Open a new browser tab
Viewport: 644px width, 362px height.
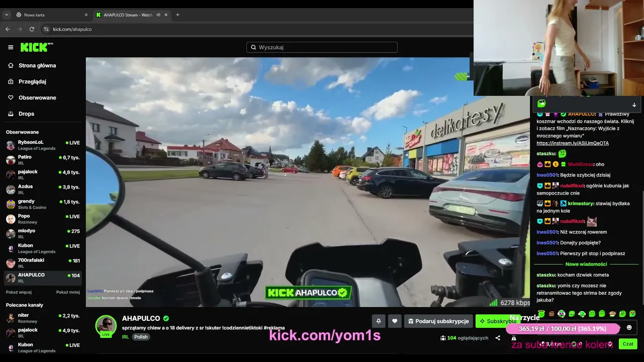[x=178, y=15]
